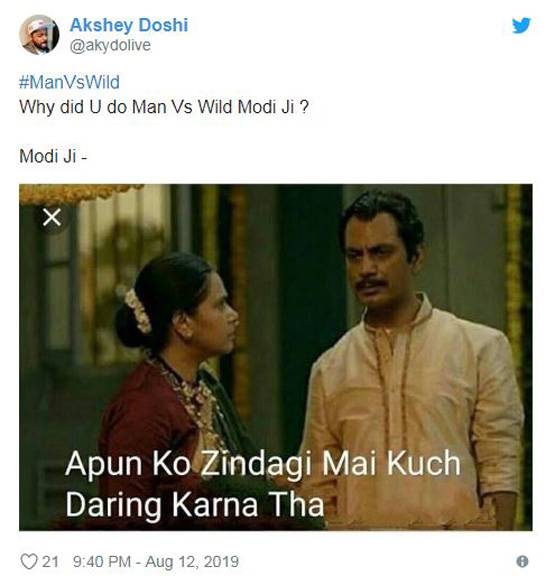Click the white flowers in the woman's hair bun
The image size is (555, 576).
137,310
